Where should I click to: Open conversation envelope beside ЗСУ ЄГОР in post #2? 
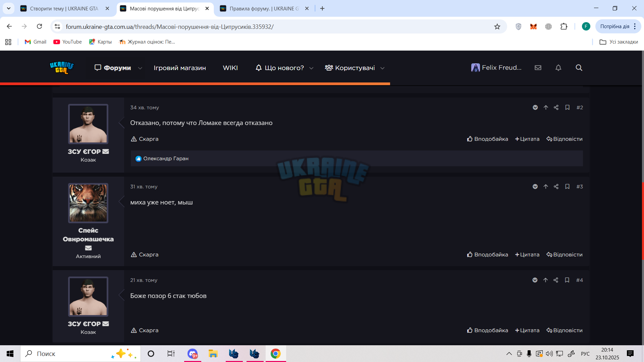(106, 152)
